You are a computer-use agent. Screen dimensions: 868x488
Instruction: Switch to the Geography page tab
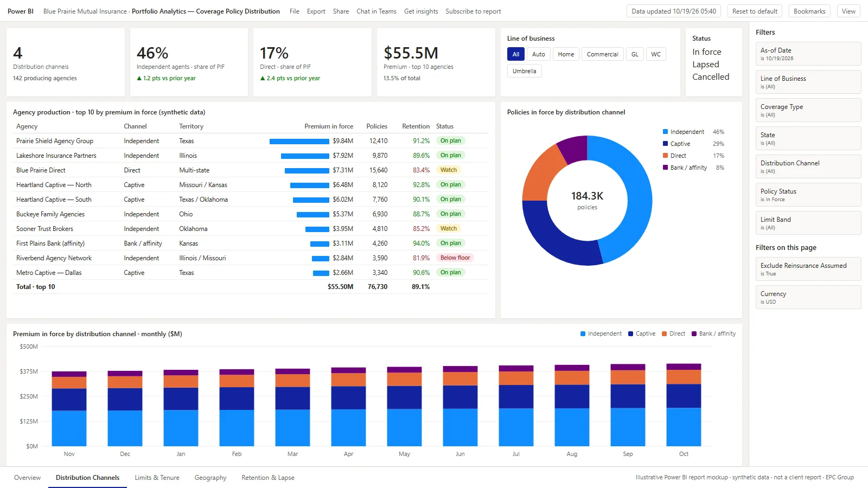210,478
